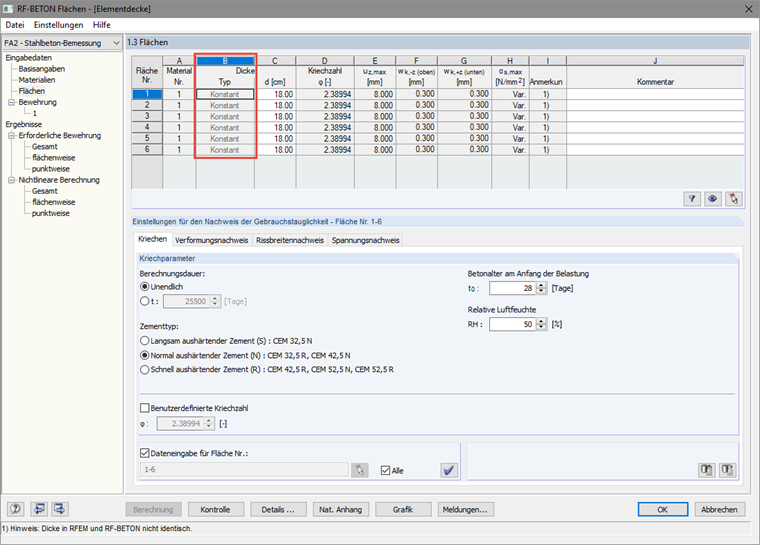Select punktweise under Nichtlineare Berechnung
Screen dimensions: 760x545
tap(51, 213)
